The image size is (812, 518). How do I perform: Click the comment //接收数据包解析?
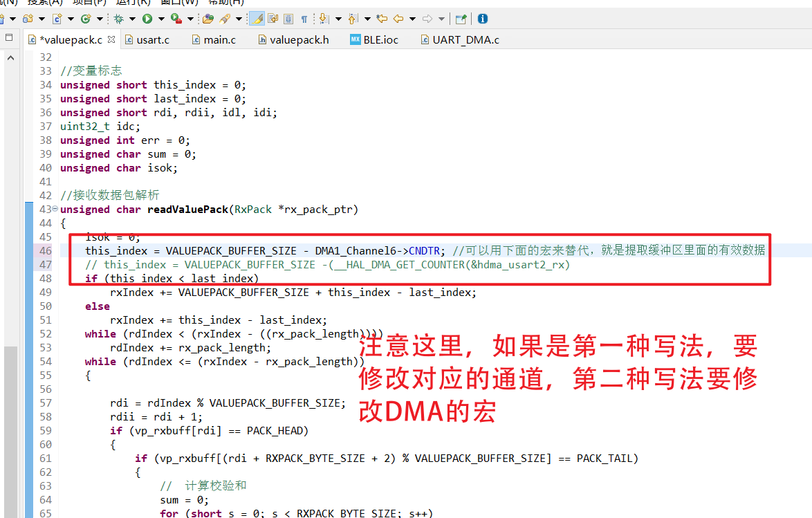point(110,195)
